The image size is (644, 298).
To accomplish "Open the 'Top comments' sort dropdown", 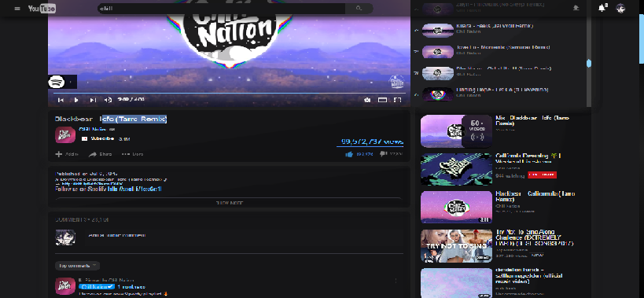I will [x=77, y=266].
